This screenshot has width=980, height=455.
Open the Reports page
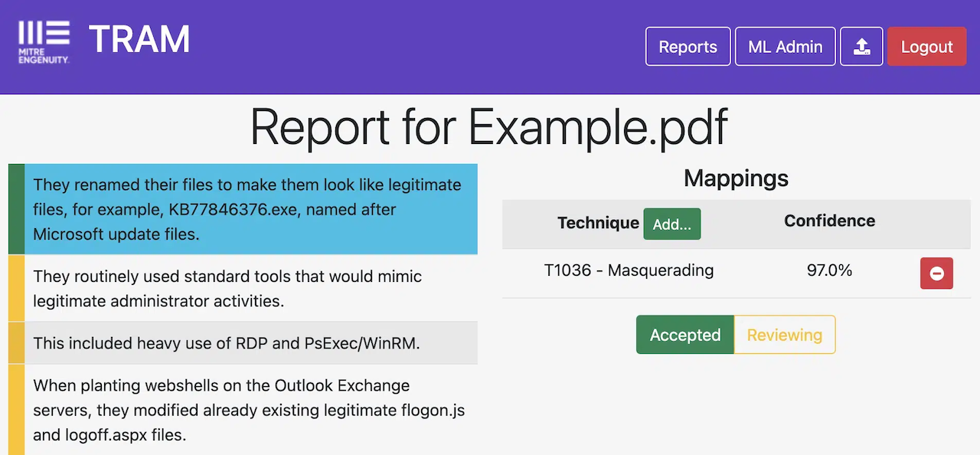(x=688, y=47)
